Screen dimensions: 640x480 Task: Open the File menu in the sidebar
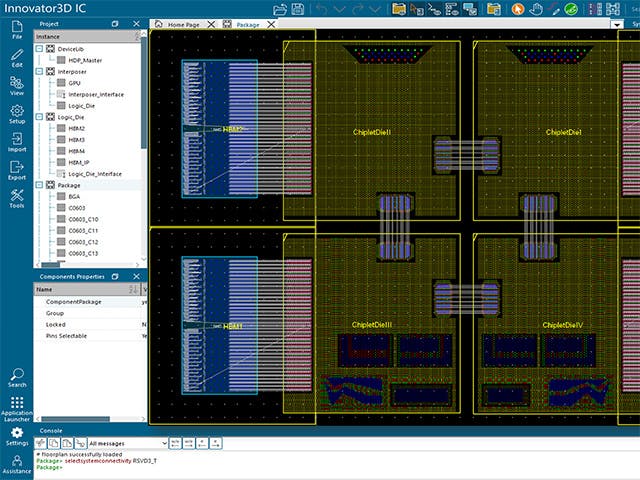pos(17,30)
